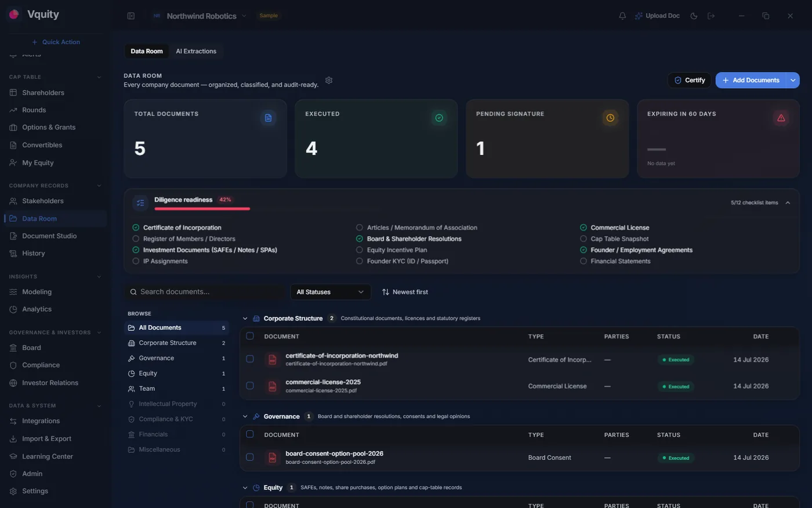
Task: Click the Pending Signature clock icon
Action: point(610,118)
